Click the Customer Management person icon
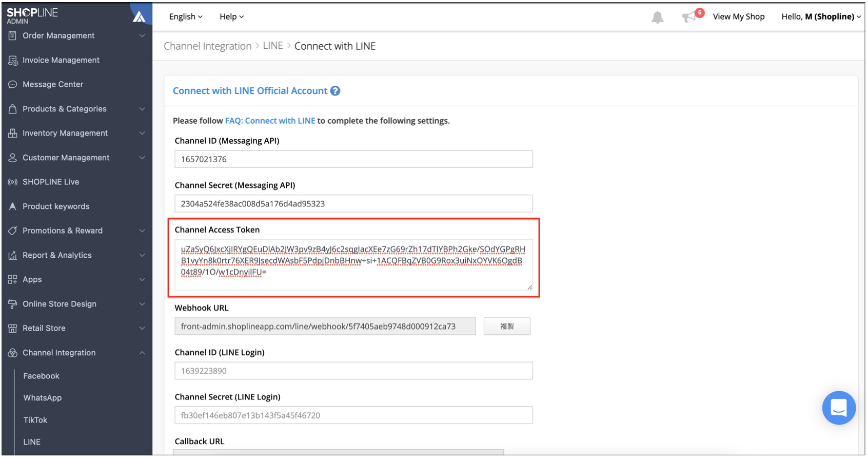This screenshot has height=459, width=868. 13,158
